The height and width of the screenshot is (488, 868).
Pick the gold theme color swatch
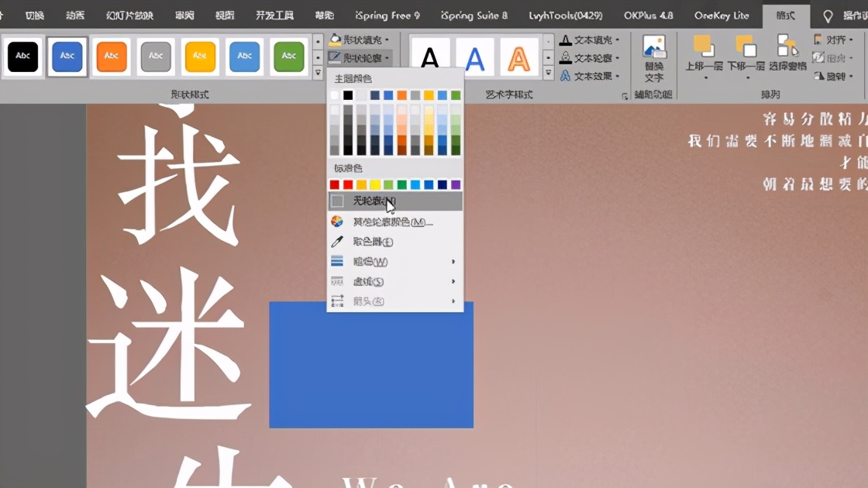(x=429, y=95)
